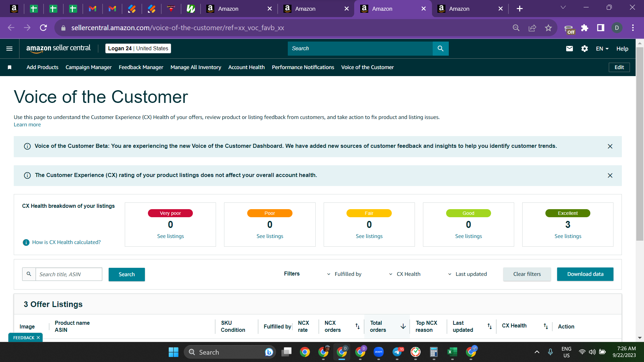Sort the table by Last updated column
The image size is (644, 362).
[490, 326]
